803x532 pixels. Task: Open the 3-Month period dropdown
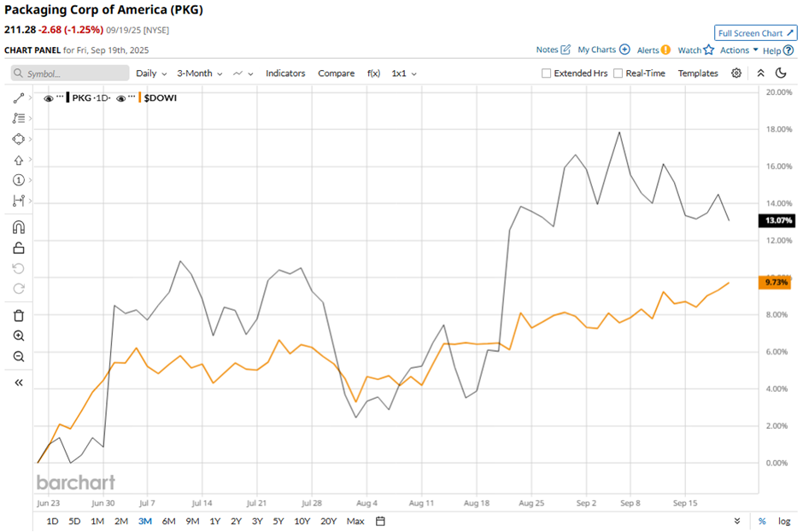(200, 73)
